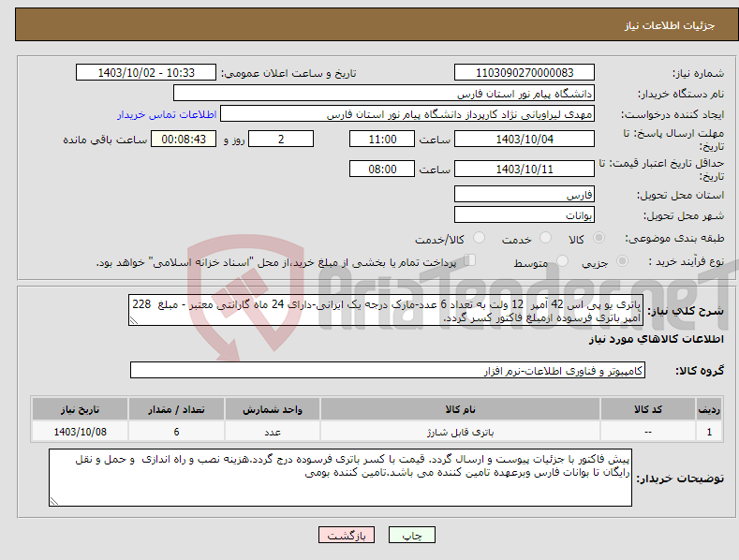Click the گروه کالا label
739x560 pixels.
tap(700, 371)
